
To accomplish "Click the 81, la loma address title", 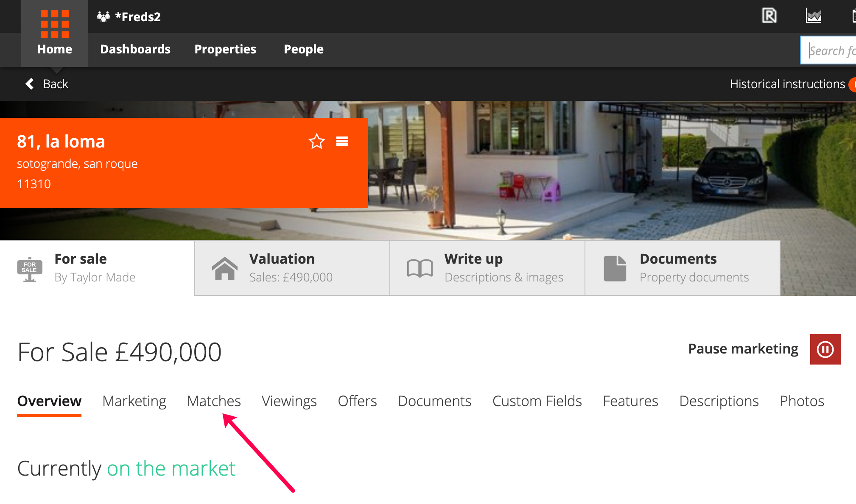I will click(61, 142).
